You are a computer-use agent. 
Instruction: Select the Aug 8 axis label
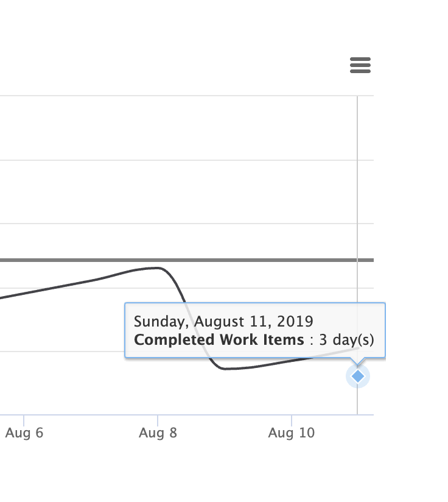click(x=158, y=433)
